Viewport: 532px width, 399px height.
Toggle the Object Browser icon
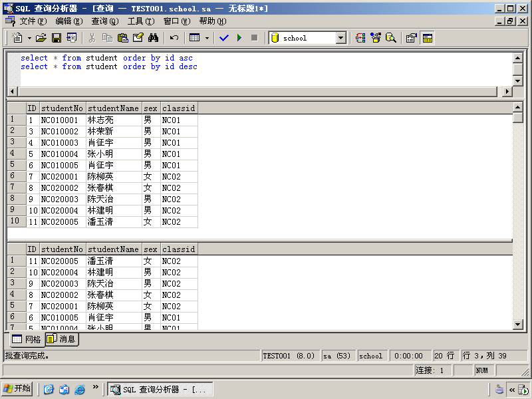click(376, 38)
